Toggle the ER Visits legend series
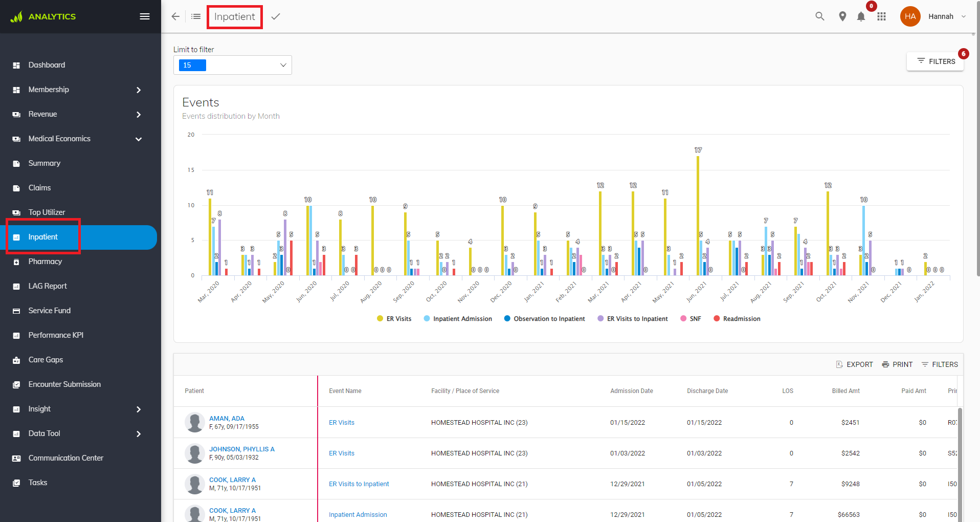The image size is (980, 522). (x=394, y=319)
